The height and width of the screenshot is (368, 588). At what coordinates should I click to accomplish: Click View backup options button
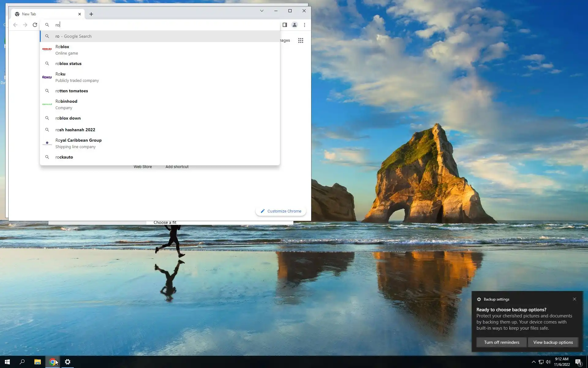pyautogui.click(x=553, y=342)
